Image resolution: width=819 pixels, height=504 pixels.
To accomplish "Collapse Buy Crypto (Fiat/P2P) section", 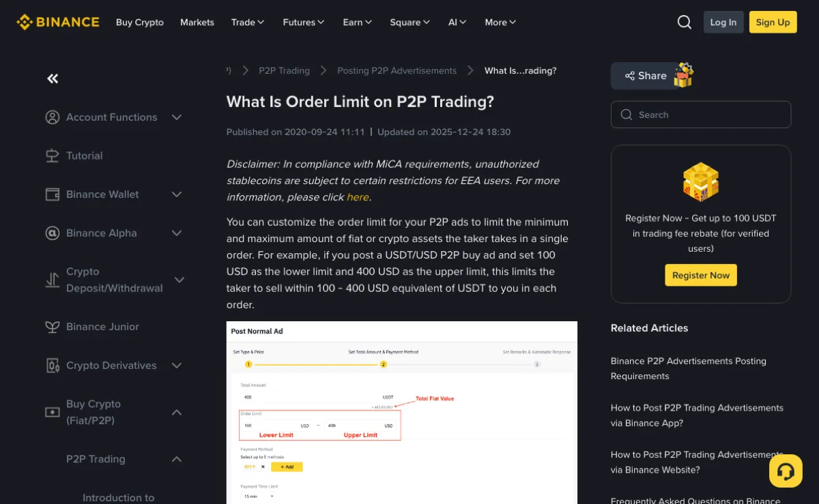I will [x=177, y=412].
